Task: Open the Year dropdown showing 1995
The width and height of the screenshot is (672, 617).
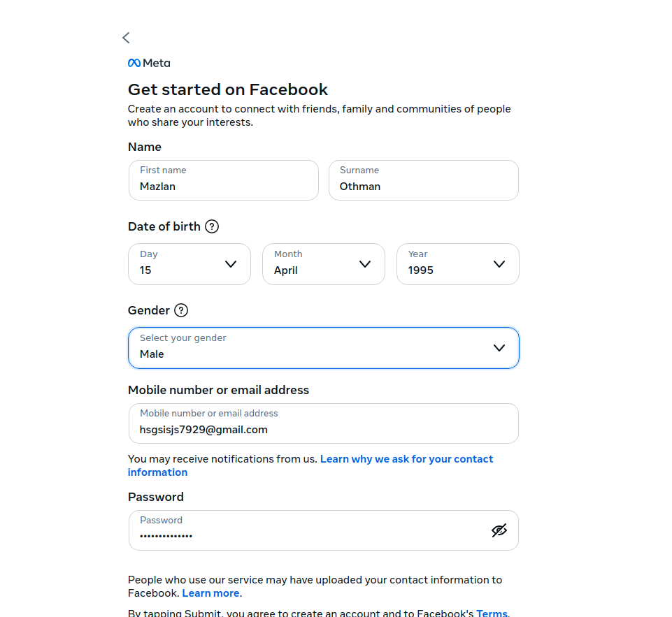Action: point(457,264)
